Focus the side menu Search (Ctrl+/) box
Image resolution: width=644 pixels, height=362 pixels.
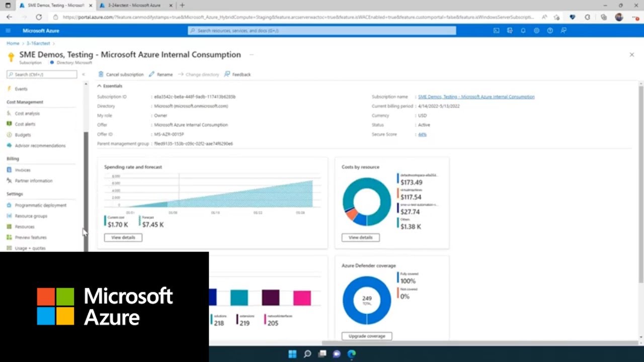coord(42,74)
